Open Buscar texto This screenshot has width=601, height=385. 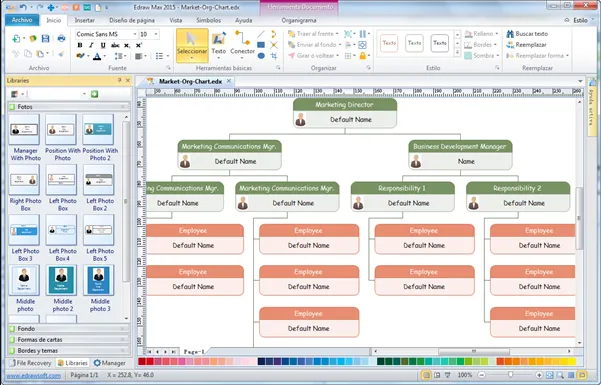(527, 34)
